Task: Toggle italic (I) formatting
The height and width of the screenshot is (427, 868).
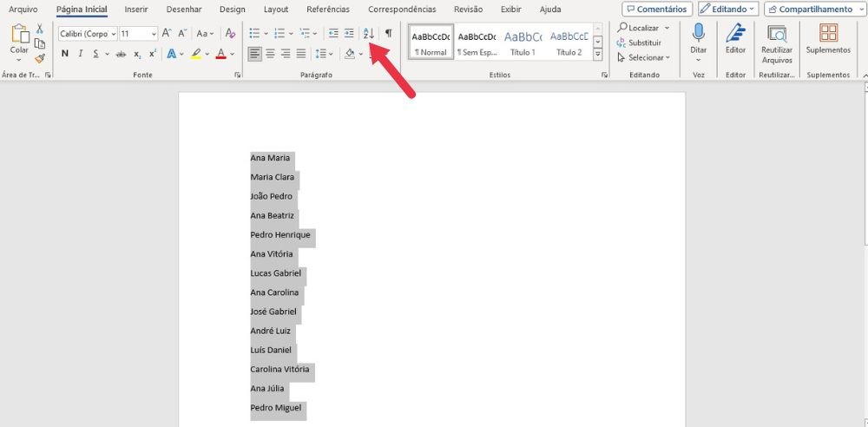Action: point(81,54)
